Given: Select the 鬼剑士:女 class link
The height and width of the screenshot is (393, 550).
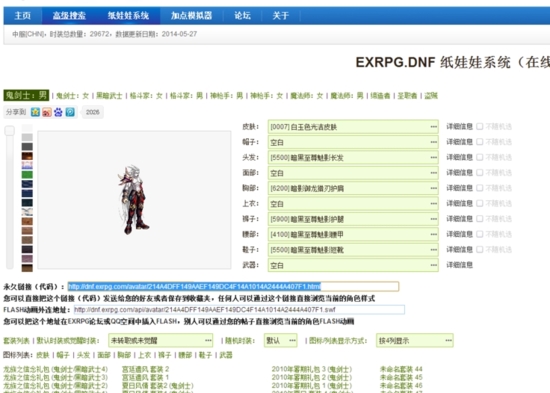Looking at the screenshot, I should pos(72,96).
